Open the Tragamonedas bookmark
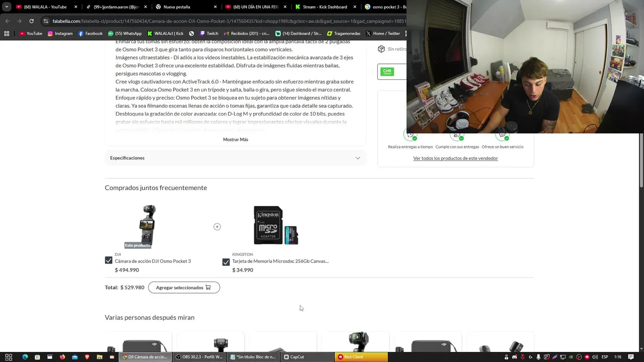644x362 pixels. (344, 34)
